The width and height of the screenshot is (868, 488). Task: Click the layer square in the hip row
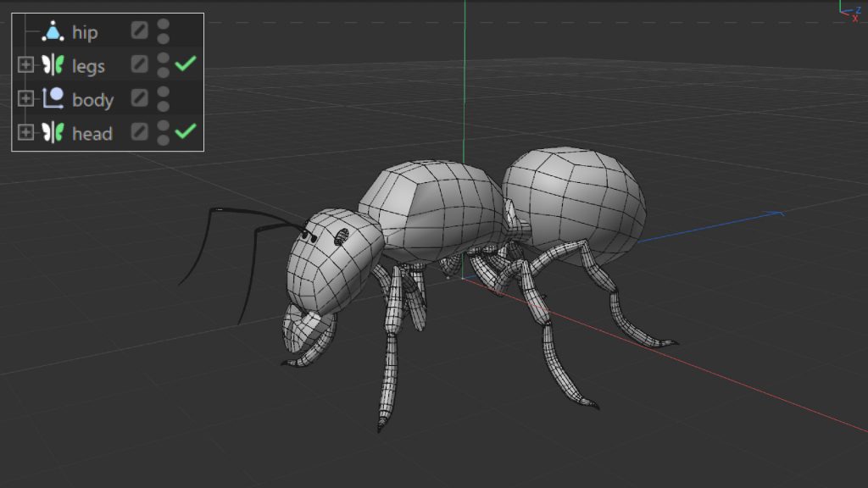(139, 31)
